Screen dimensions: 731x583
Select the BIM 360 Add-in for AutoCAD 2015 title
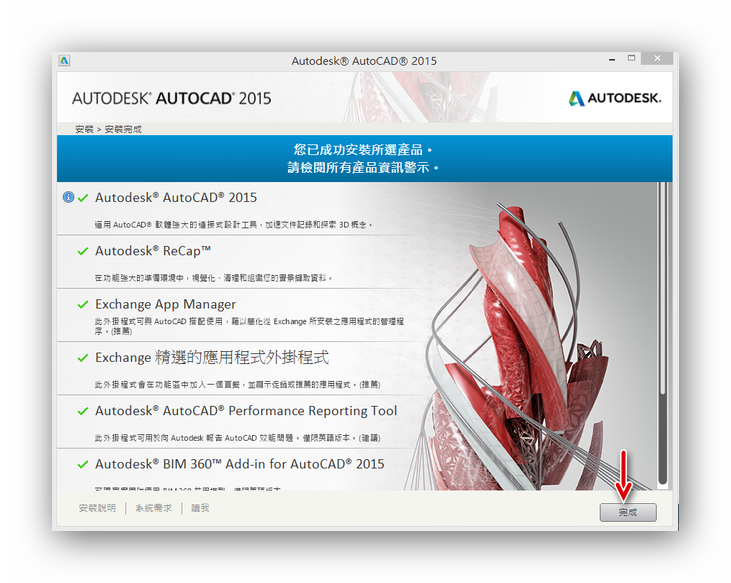coord(240,464)
